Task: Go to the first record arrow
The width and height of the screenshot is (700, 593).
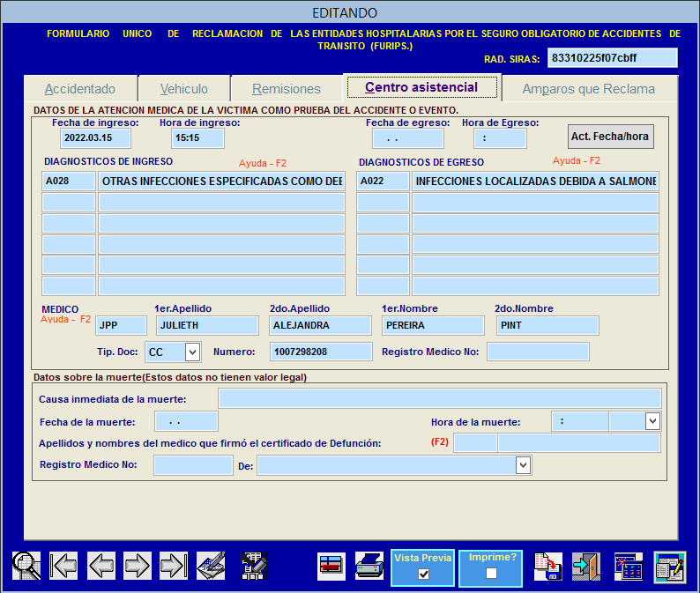Action: pyautogui.click(x=63, y=566)
